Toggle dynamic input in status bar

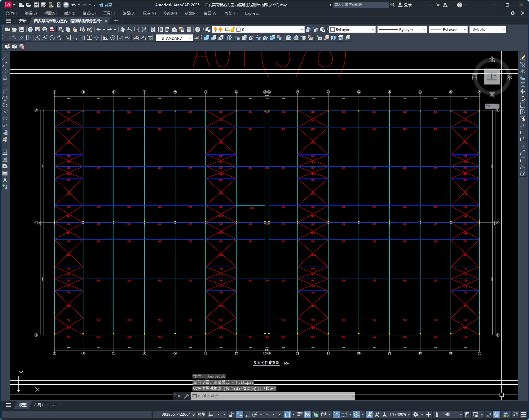[x=240, y=414]
